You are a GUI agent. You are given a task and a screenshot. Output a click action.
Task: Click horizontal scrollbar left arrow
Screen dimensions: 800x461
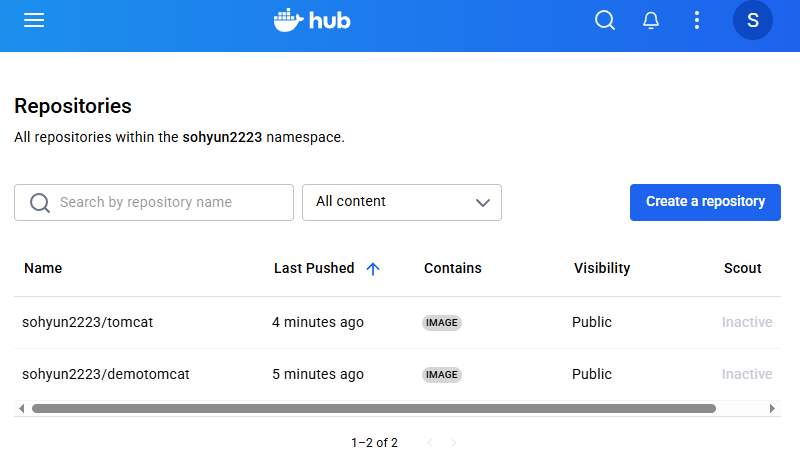pyautogui.click(x=21, y=408)
